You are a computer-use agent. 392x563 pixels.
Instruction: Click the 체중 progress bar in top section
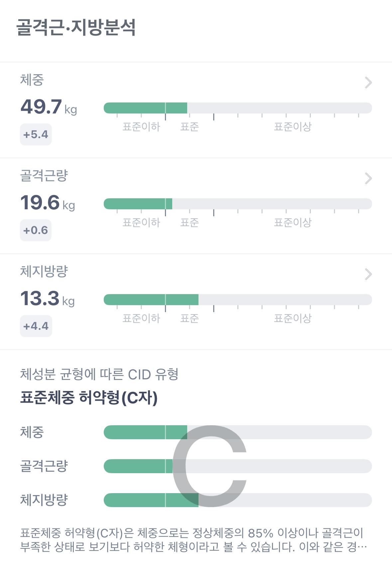pos(237,108)
